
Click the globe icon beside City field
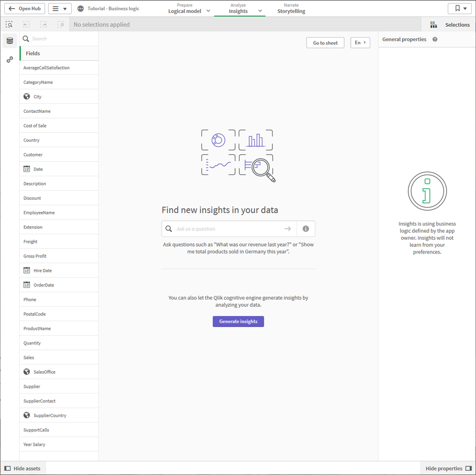tap(27, 96)
